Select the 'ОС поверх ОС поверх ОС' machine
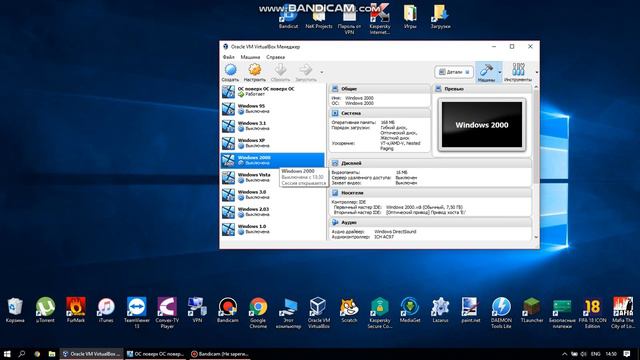640x360 pixels. coord(273,91)
